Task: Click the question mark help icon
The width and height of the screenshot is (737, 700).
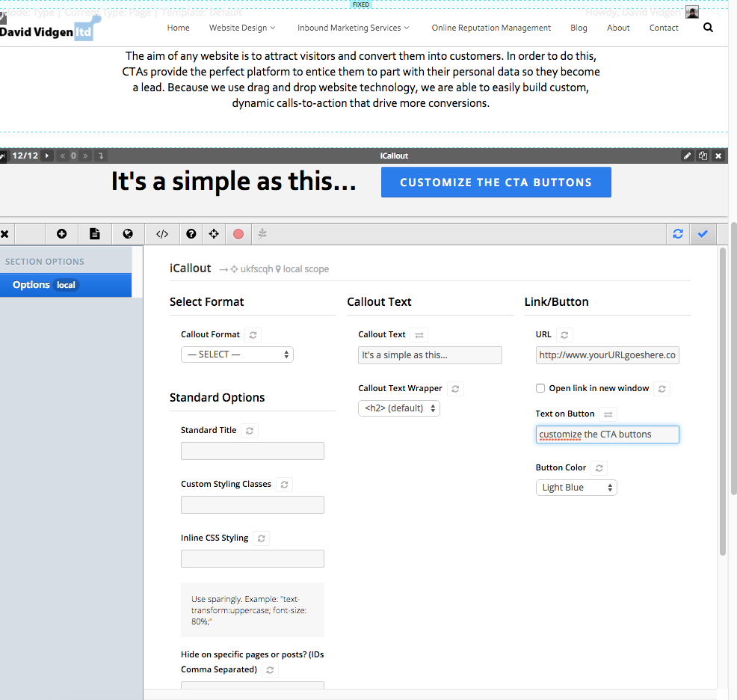Action: click(x=191, y=234)
